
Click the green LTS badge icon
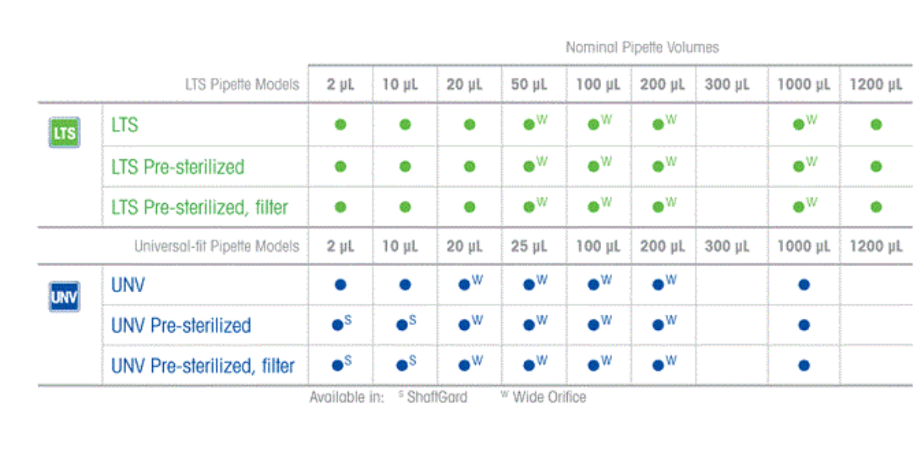click(x=64, y=132)
